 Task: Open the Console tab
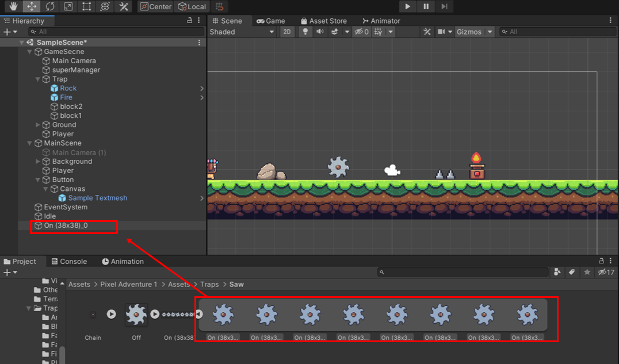coord(69,261)
